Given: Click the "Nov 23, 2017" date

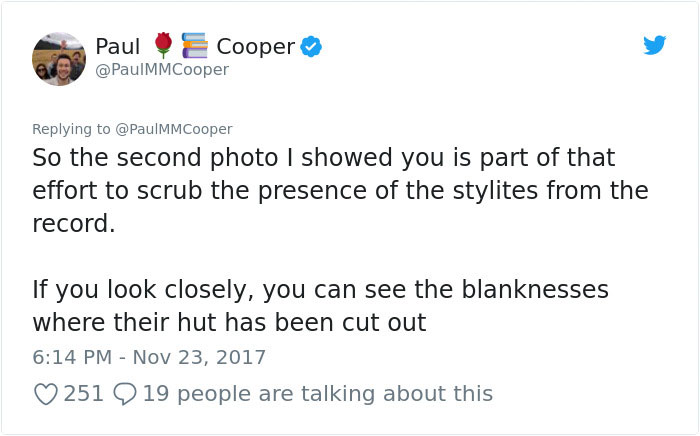Looking at the screenshot, I should coord(199,357).
